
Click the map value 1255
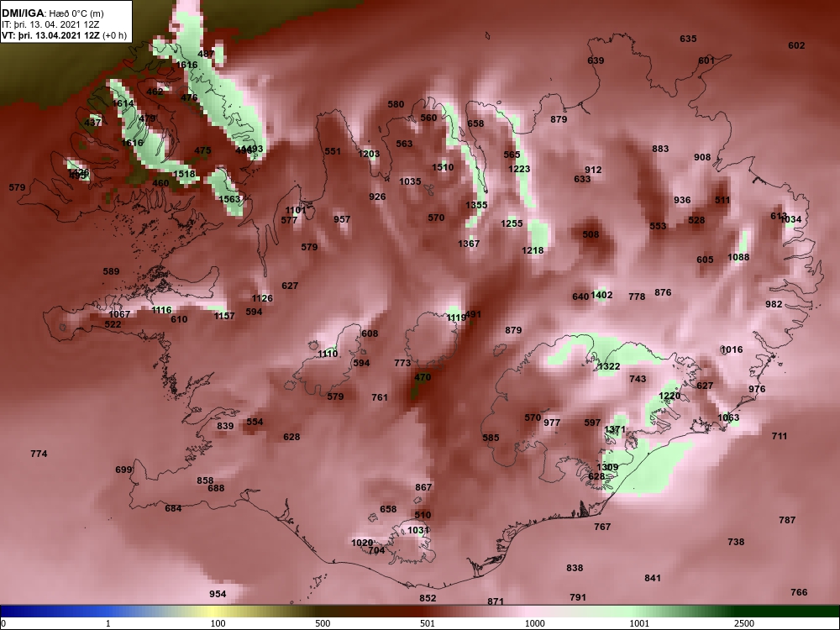click(512, 223)
